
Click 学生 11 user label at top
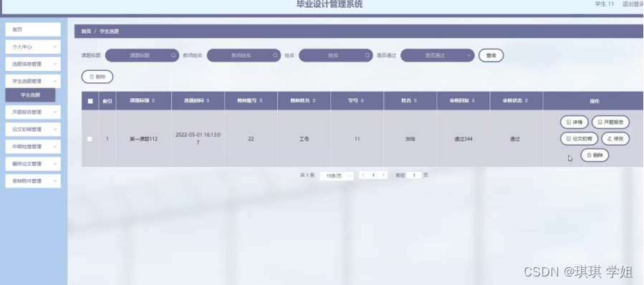[x=605, y=4]
